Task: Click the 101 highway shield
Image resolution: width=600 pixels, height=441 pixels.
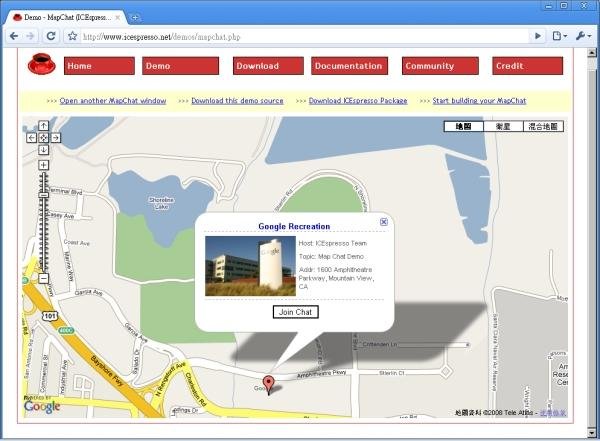Action: [49, 316]
